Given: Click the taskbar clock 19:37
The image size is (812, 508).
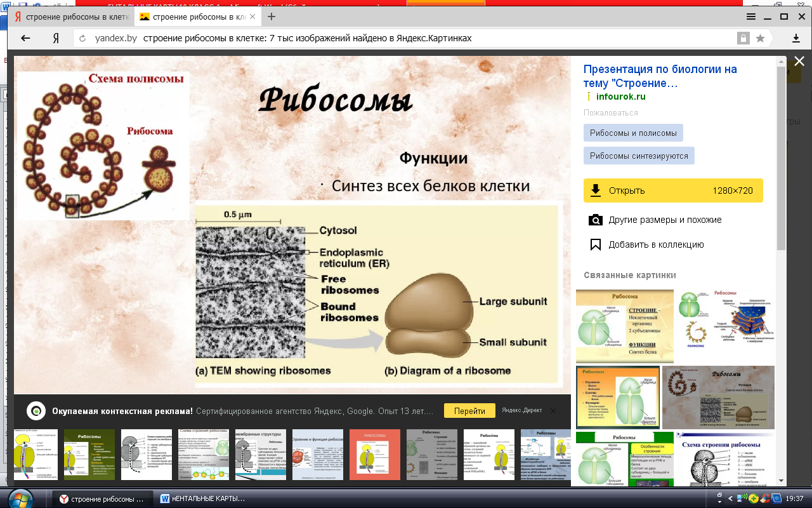Looking at the screenshot, I should click(x=794, y=499).
